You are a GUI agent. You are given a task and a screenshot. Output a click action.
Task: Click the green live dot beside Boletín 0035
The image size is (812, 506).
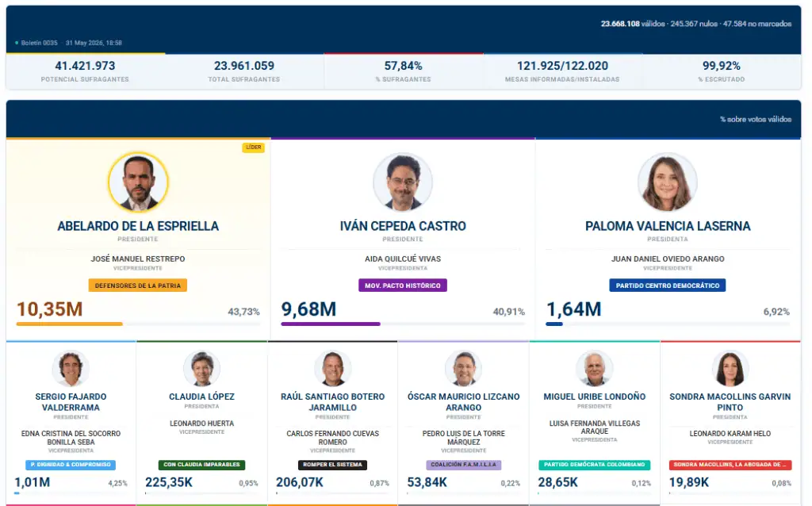point(17,43)
